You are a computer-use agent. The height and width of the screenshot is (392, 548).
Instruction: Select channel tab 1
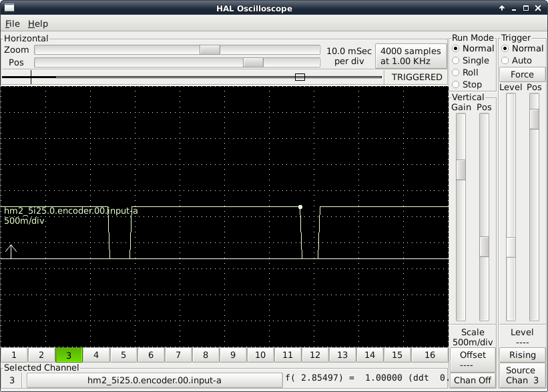pyautogui.click(x=14, y=355)
